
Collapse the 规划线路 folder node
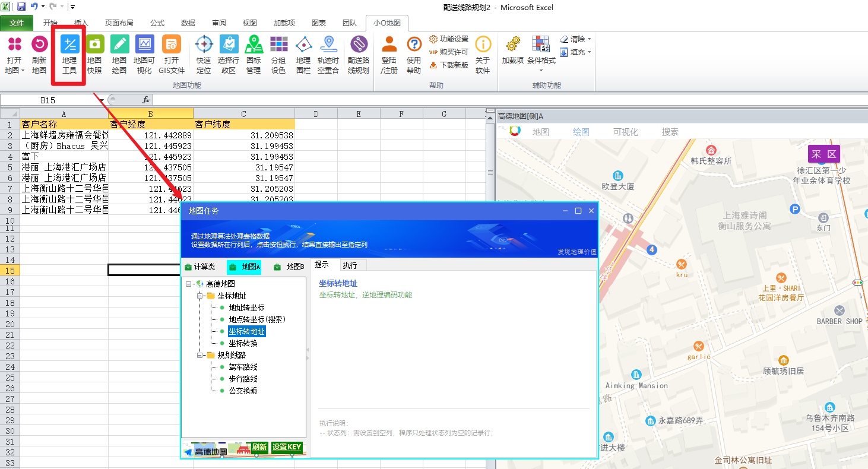pyautogui.click(x=201, y=355)
